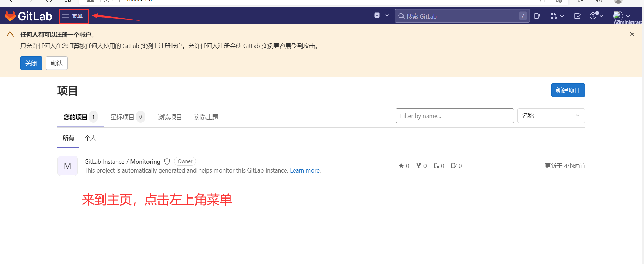Open the help question mark icon
This screenshot has height=264, width=644.
click(593, 16)
